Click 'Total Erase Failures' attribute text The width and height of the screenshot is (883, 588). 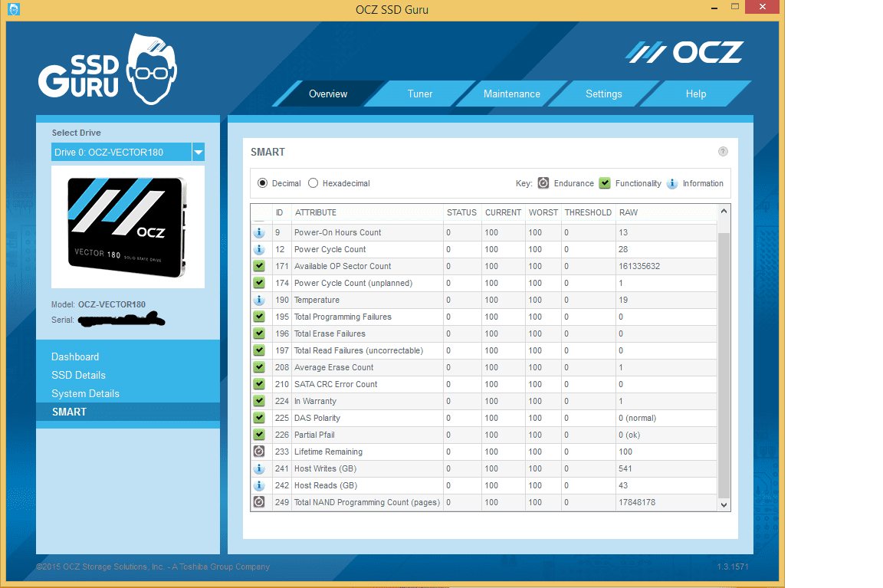click(x=330, y=333)
